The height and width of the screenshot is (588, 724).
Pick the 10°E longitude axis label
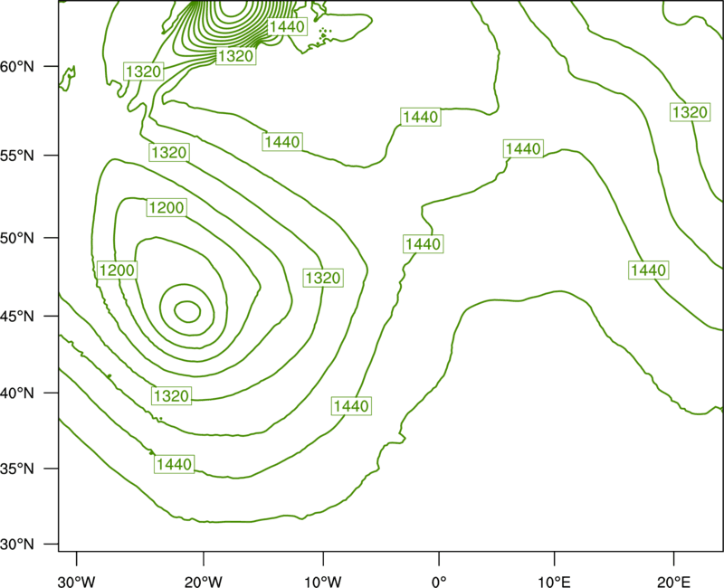[553, 582]
